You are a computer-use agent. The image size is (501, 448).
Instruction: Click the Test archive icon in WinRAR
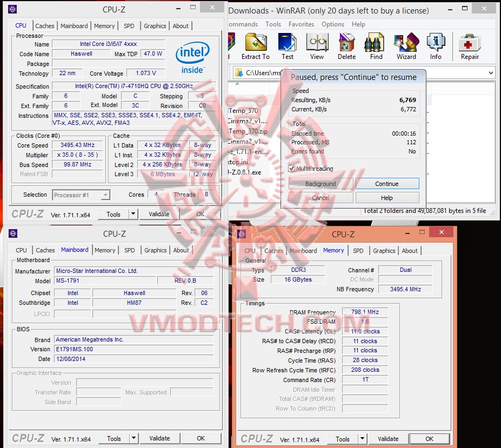click(x=287, y=46)
